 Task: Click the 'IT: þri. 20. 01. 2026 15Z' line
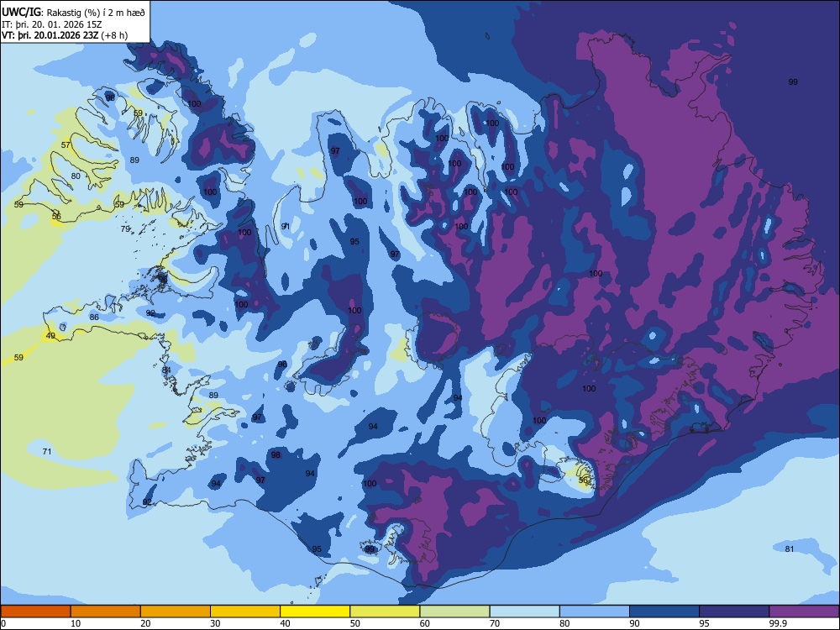(x=52, y=24)
